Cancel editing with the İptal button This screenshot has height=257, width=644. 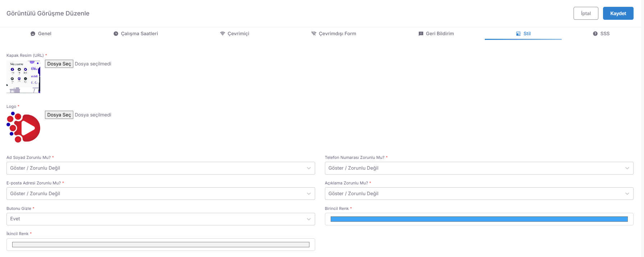[586, 13]
